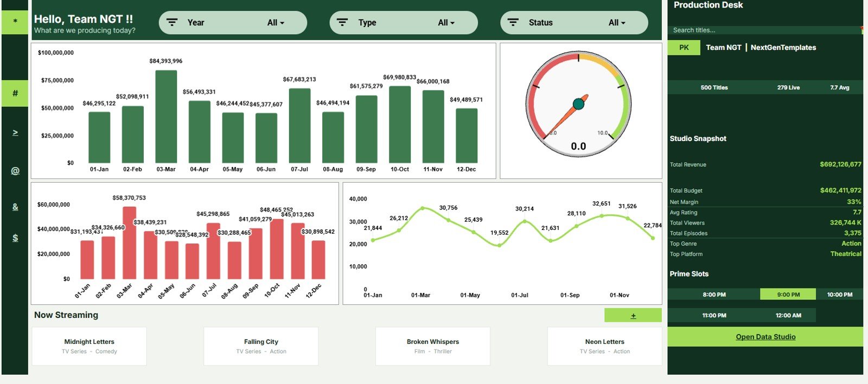Screen dimensions: 868x384
Task: Open the Broken Whispers card
Action: tap(433, 346)
